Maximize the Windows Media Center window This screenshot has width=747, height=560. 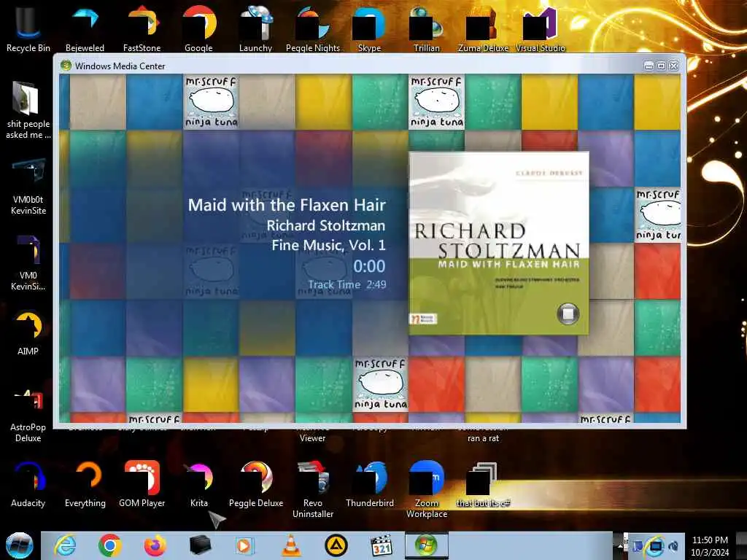661,66
